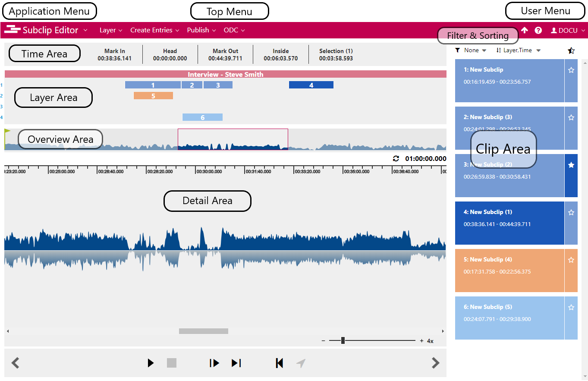Unstar the favorited subclip 3
The height and width of the screenshot is (381, 588).
click(571, 165)
